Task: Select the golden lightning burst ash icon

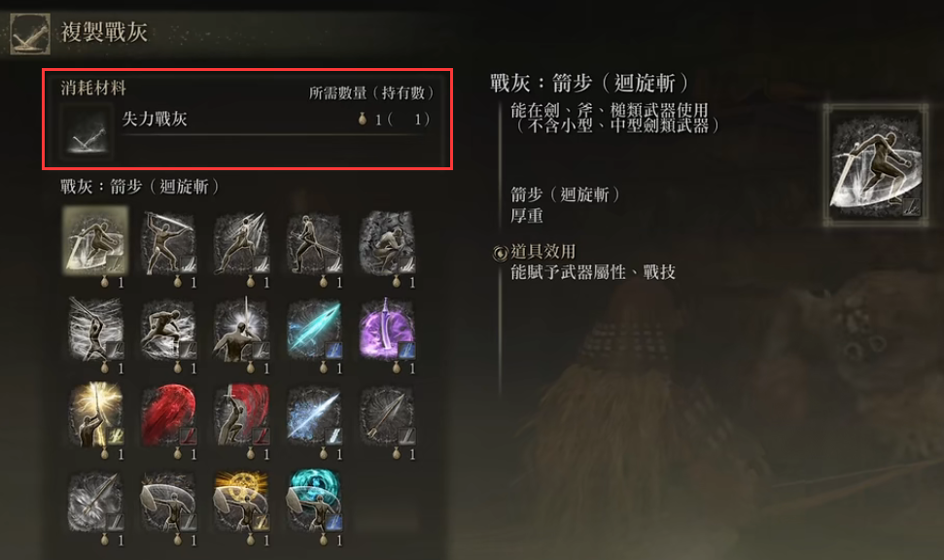Action: click(95, 415)
